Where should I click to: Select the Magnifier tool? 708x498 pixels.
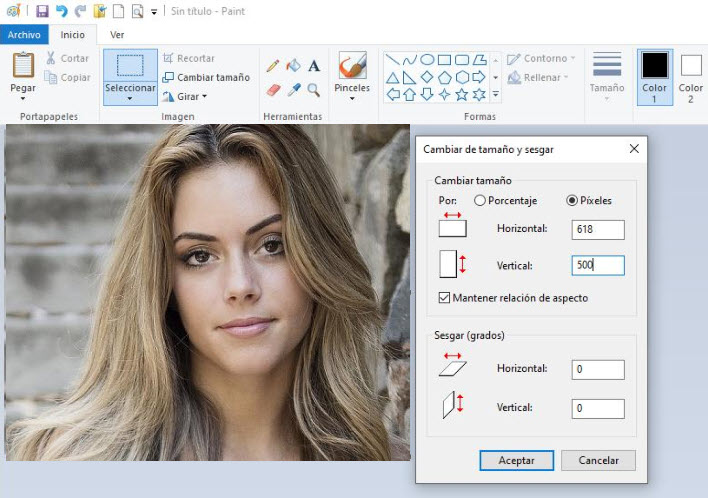tap(314, 89)
